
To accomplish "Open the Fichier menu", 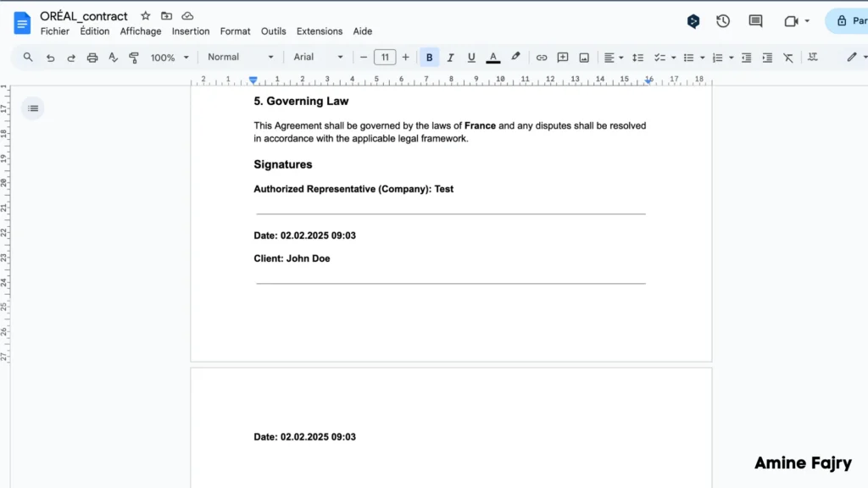I will (x=55, y=31).
